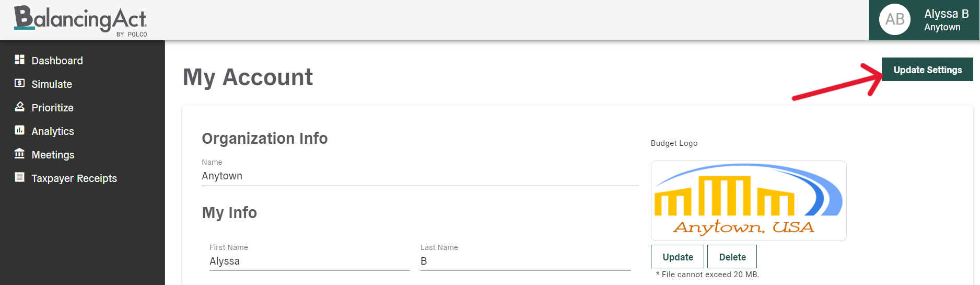Screen dimensions: 980x285
Task: Open the Meetings section
Action: [x=53, y=155]
